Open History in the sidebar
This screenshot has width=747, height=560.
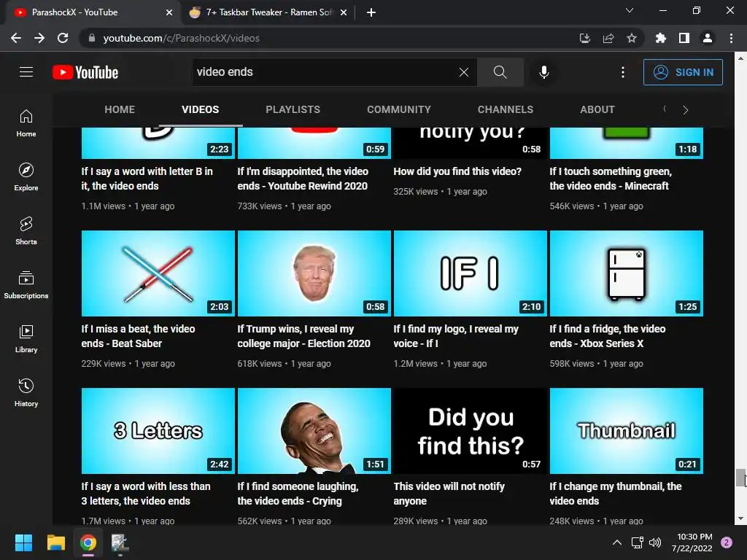(x=26, y=392)
